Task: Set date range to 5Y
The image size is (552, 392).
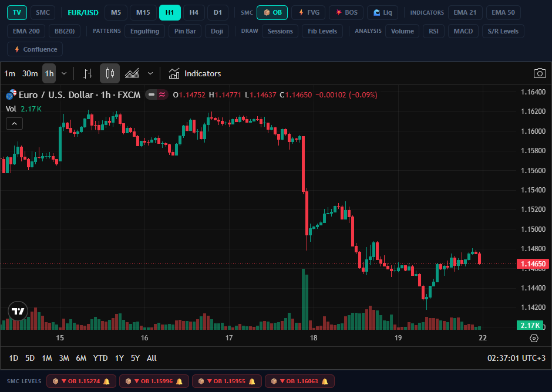Action: pos(135,358)
